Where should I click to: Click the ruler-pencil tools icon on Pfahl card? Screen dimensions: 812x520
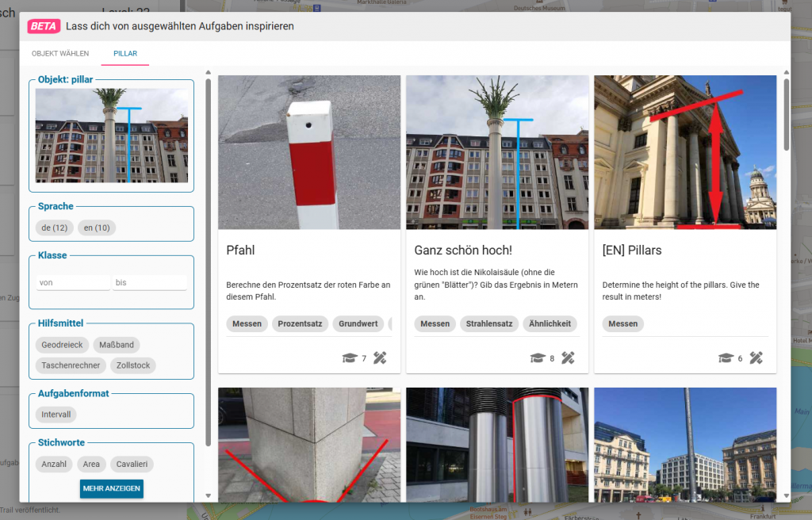380,358
